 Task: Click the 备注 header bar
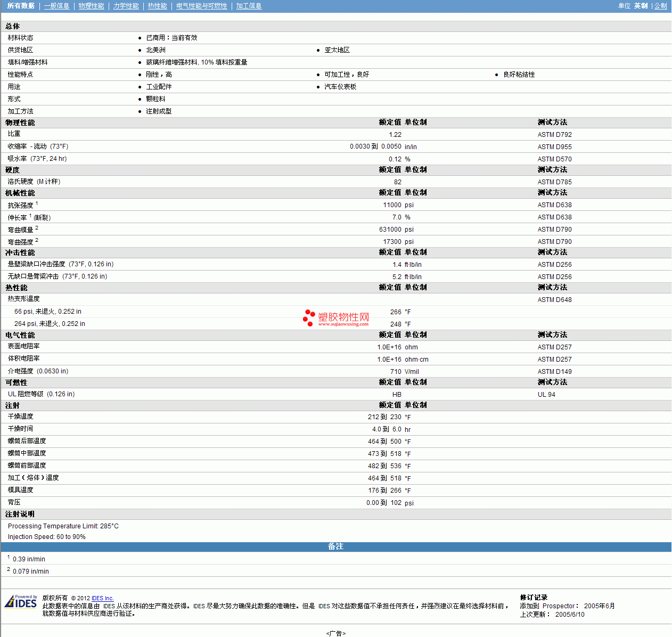336,546
